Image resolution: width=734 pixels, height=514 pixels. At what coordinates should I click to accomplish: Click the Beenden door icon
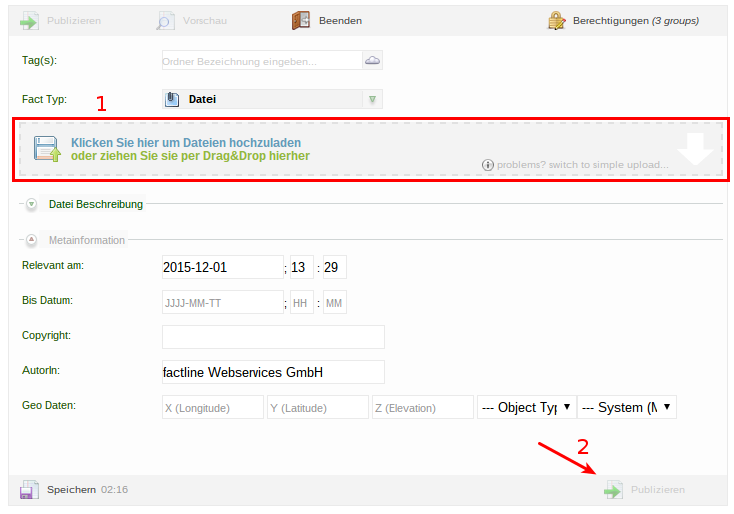coord(301,20)
